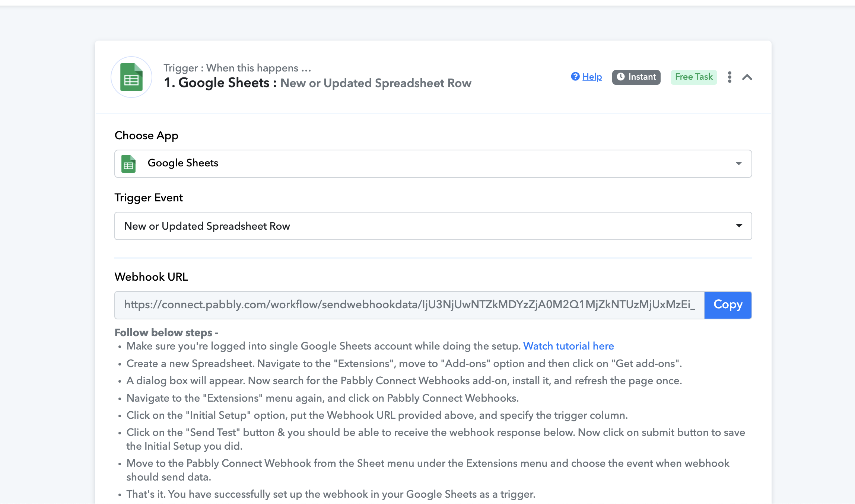Screen dimensions: 855x504
Task: Click the Free Task badge
Action: tap(694, 77)
